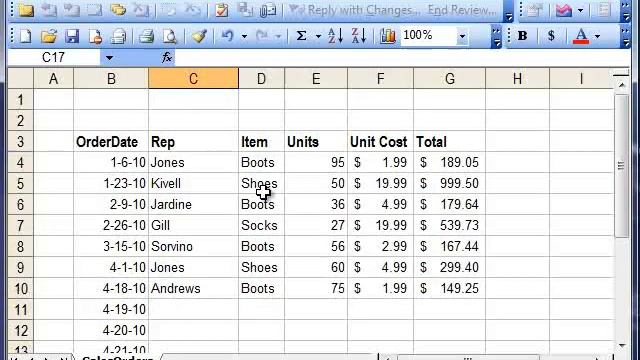The width and height of the screenshot is (640, 360).
Task: Click the total cell 999.50
Action: [449, 184]
